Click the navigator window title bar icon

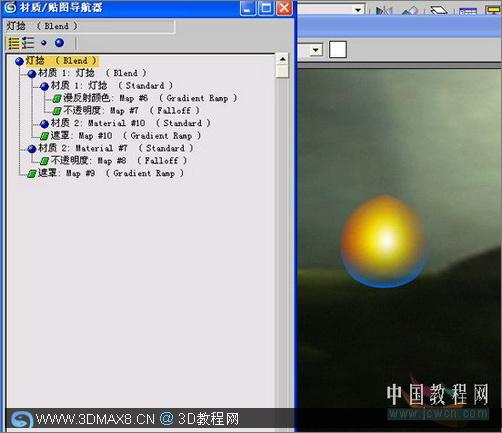point(10,7)
